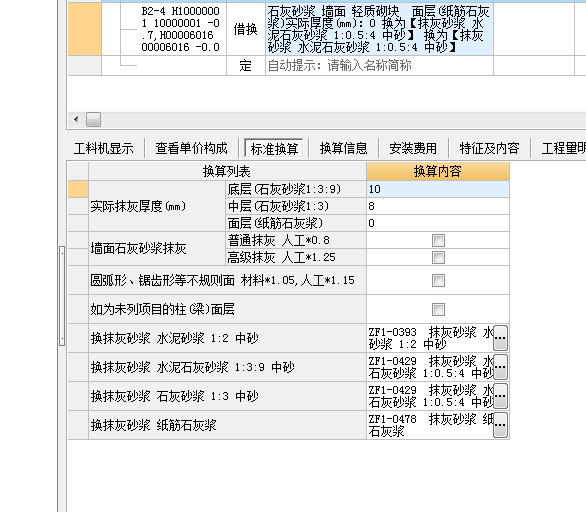Enable 普通抹灰 人工*0.8 checkbox
The image size is (586, 512).
438,240
